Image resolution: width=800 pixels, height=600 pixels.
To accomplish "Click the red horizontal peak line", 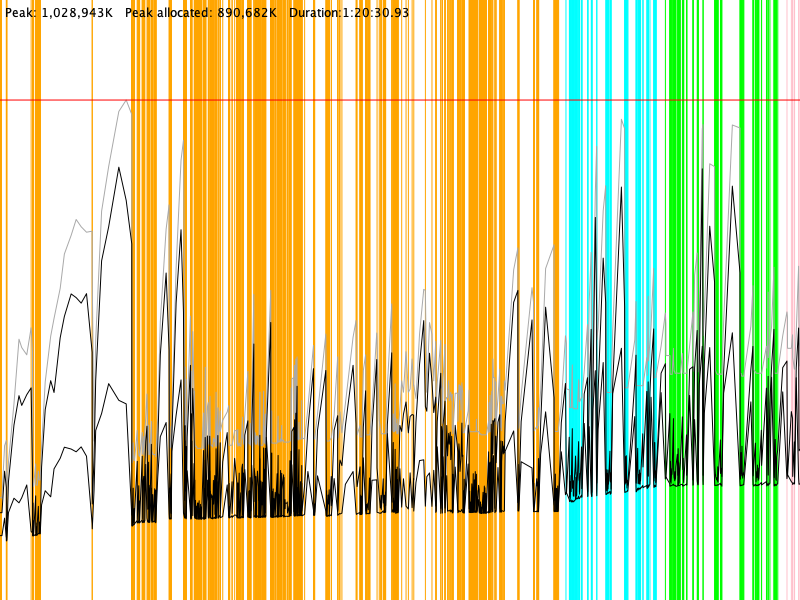I will [400, 100].
